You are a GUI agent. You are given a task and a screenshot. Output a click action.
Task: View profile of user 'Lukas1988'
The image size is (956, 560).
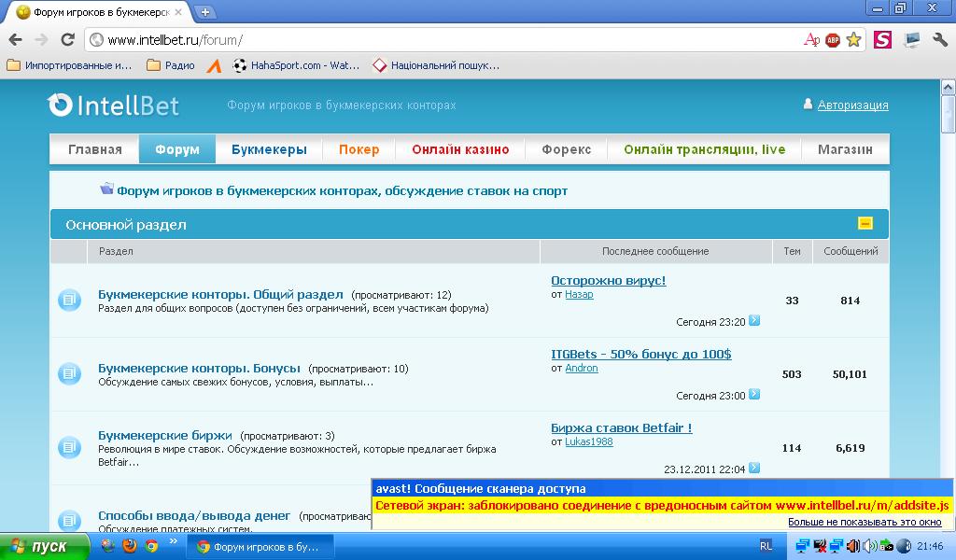coord(588,441)
